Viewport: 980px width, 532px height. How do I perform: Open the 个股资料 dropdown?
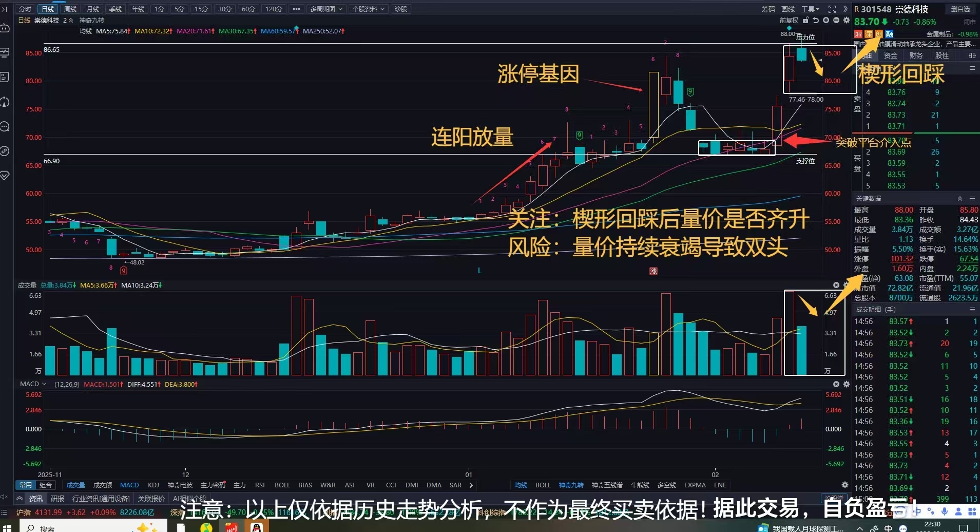[x=369, y=9]
